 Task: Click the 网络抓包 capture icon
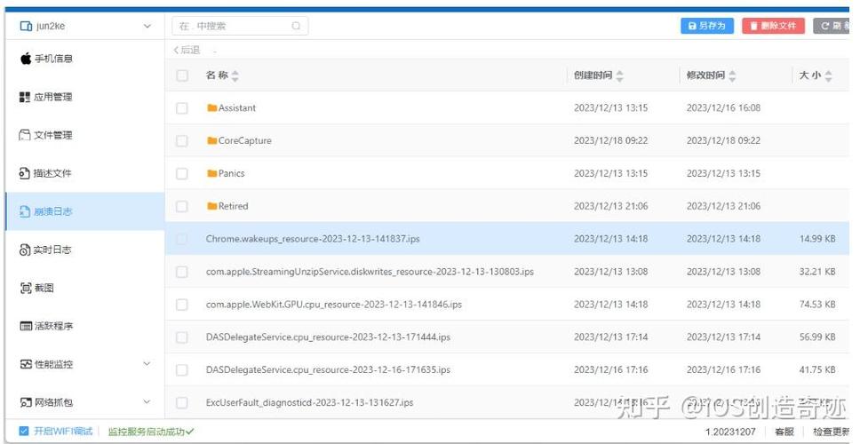(x=26, y=402)
